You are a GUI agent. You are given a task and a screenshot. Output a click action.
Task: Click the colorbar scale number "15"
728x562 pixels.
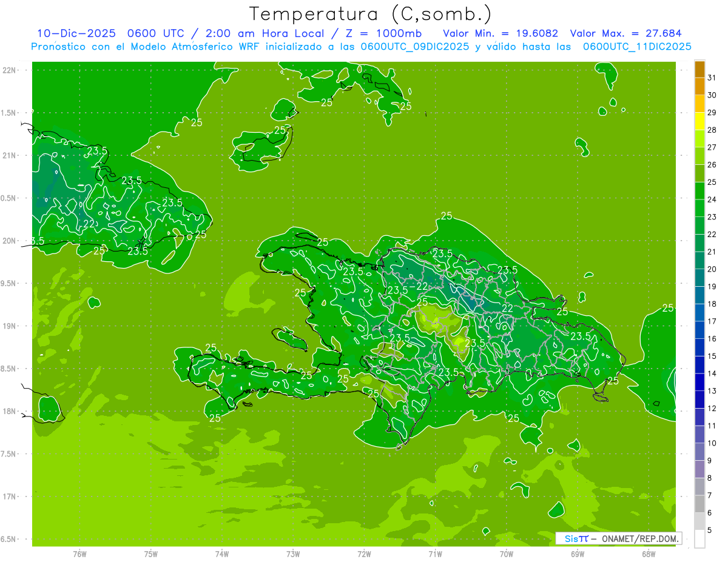(x=712, y=356)
